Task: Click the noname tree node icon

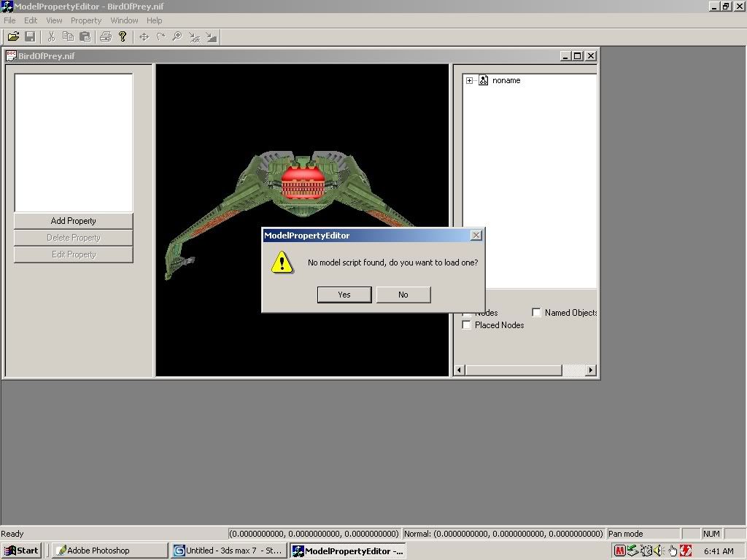Action: click(x=483, y=80)
